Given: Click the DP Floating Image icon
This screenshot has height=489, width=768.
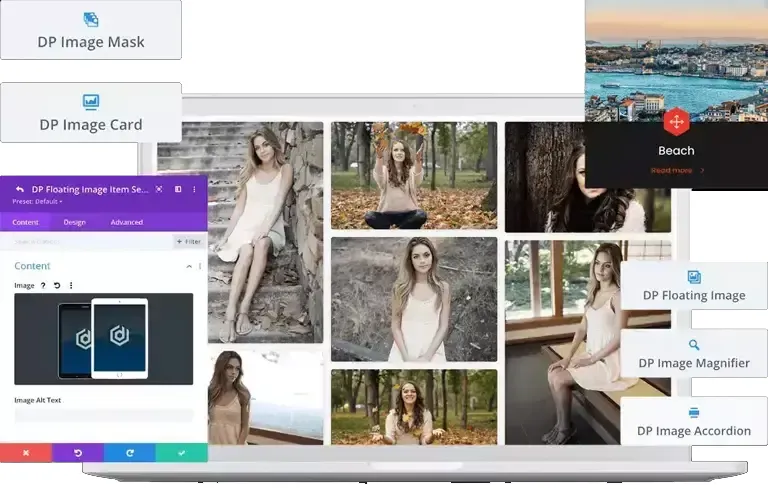Looking at the screenshot, I should point(694,277).
